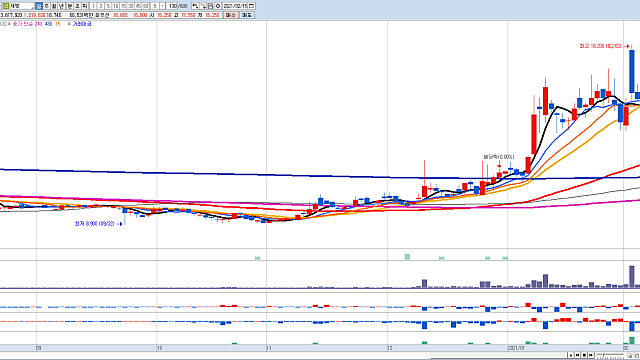
Task: Switch chart to yearly (년) candles
Action: (x=61, y=6)
